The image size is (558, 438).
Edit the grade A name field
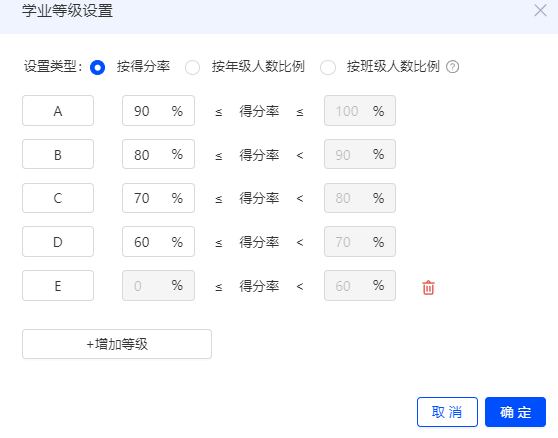[x=58, y=111]
